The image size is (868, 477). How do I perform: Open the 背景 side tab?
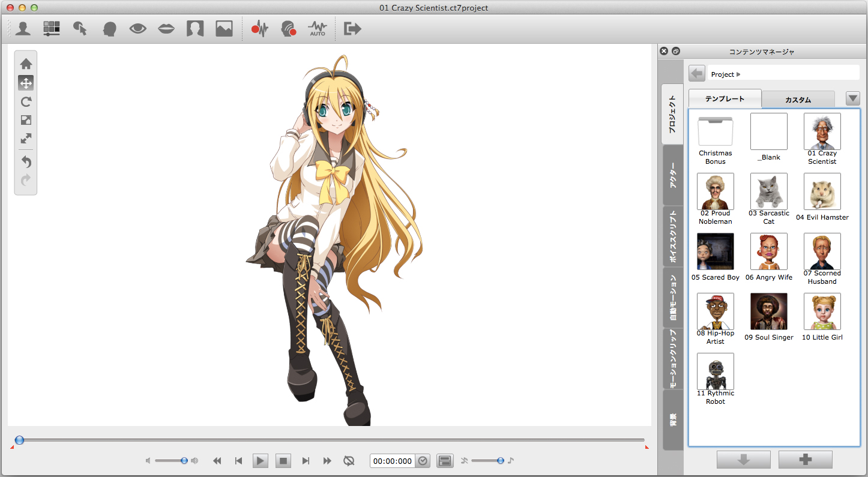pos(672,419)
